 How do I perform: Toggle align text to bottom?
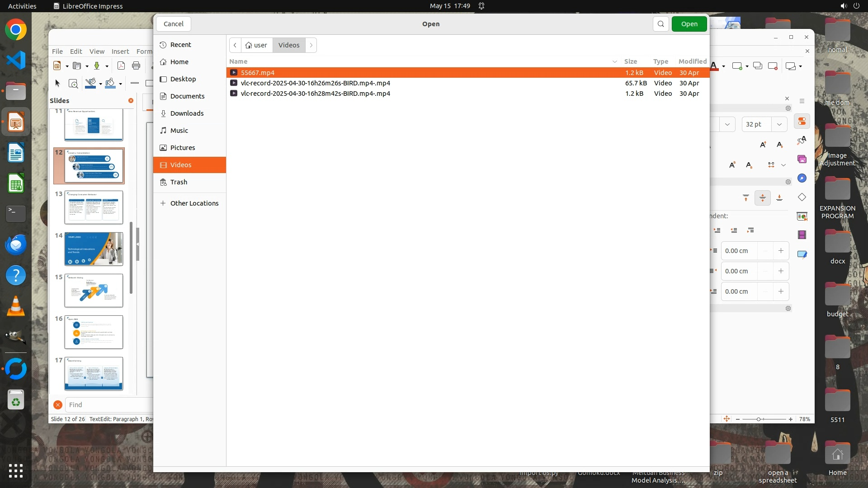click(x=779, y=198)
